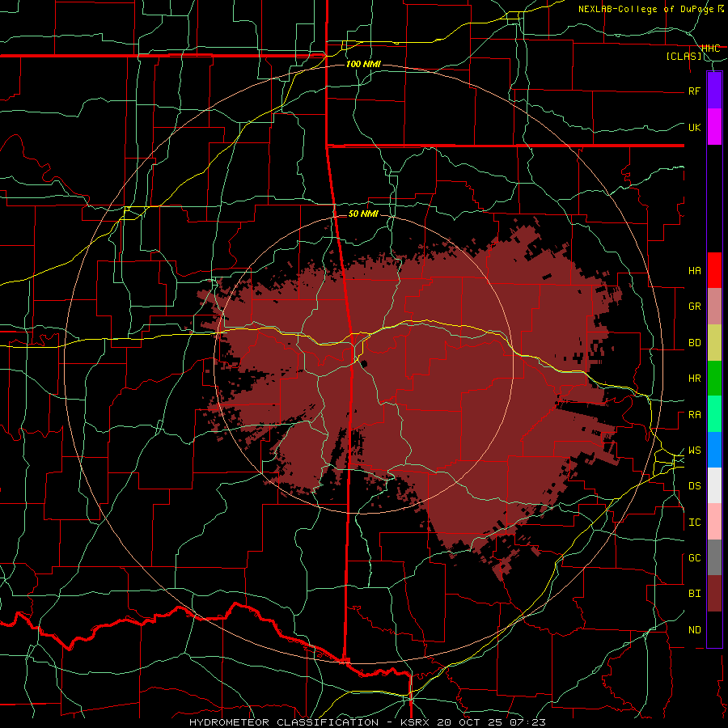Click the WS blue legend swatch

coord(714,450)
